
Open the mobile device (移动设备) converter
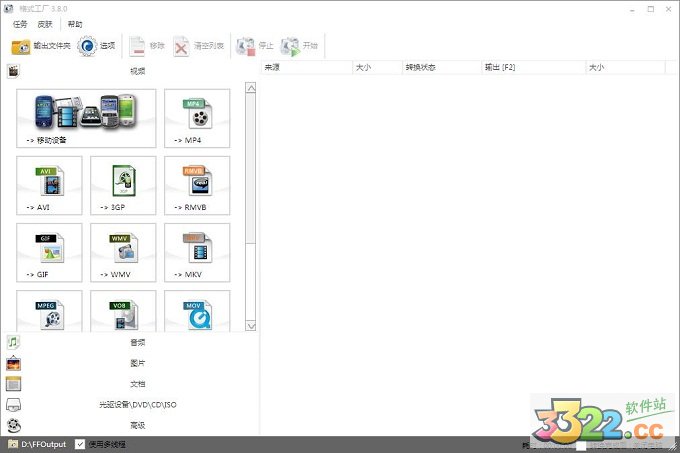coord(86,118)
